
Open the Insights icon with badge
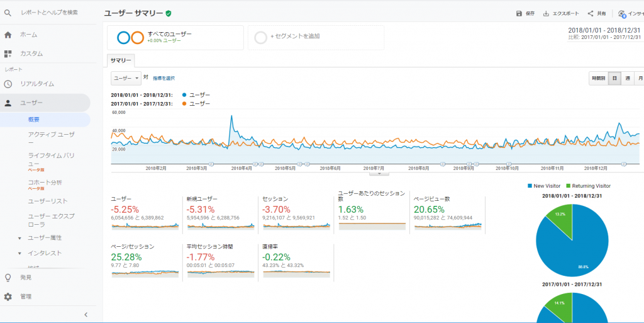[622, 14]
